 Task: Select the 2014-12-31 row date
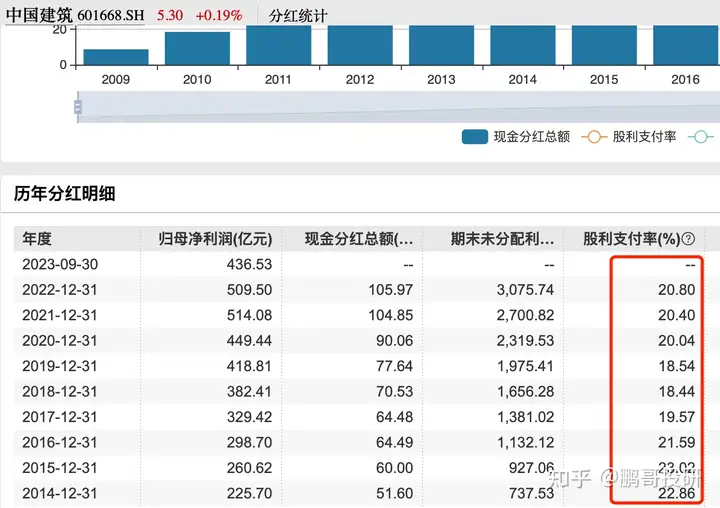(60, 493)
